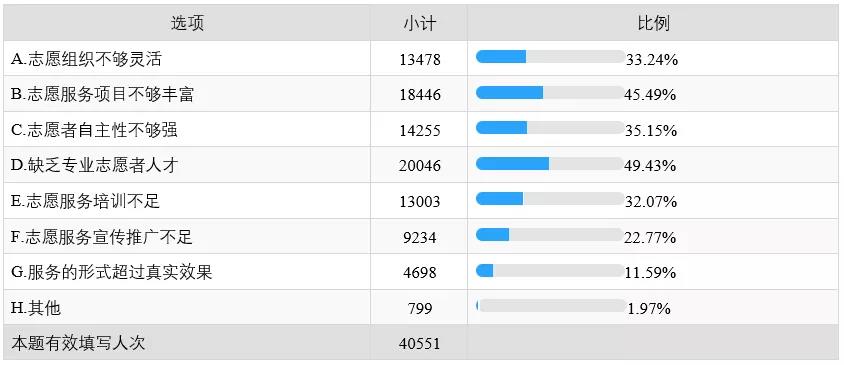Click the 1.97% progress bar
844x365 pixels.
[x=551, y=306]
